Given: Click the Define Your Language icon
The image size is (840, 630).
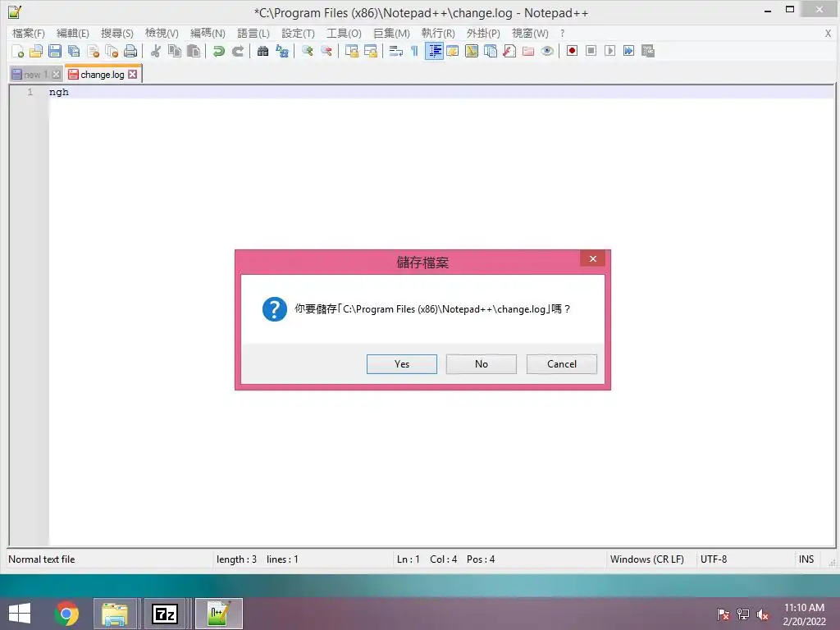Looking at the screenshot, I should click(453, 51).
